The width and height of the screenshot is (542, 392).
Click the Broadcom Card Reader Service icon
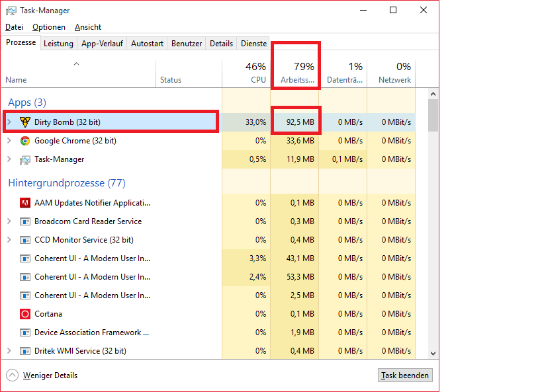pyautogui.click(x=25, y=221)
